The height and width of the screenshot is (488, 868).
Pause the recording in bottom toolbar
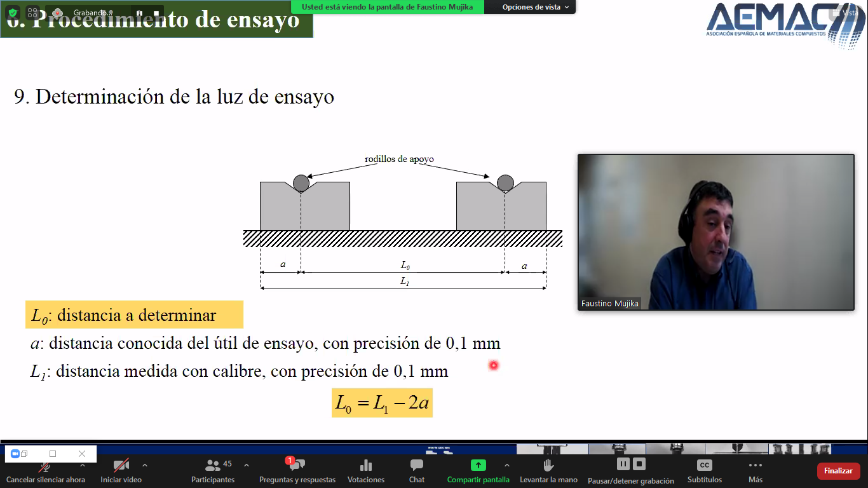coord(623,464)
